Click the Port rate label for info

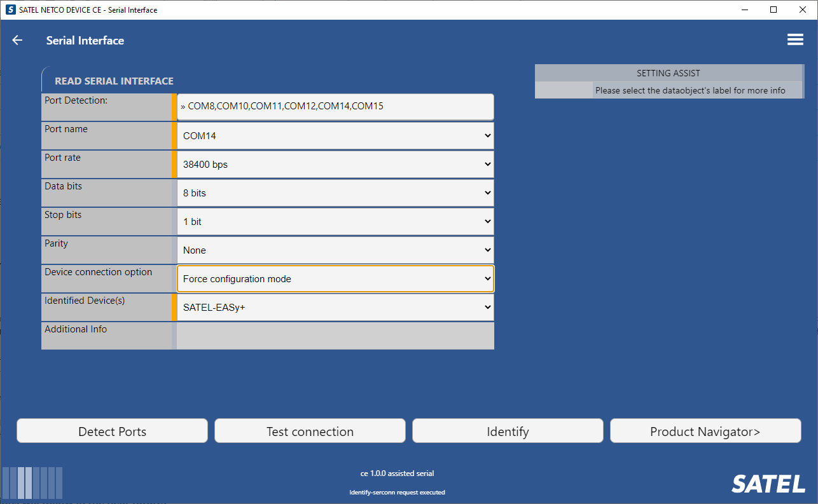pyautogui.click(x=63, y=158)
